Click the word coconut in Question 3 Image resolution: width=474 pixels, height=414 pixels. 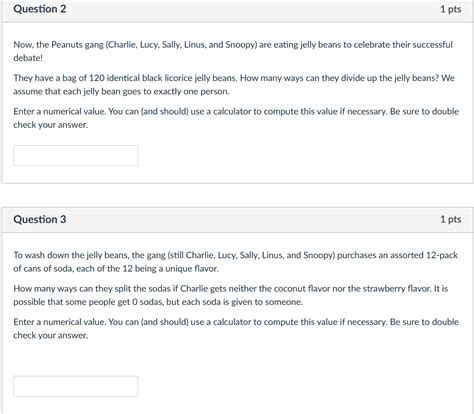[x=289, y=288]
